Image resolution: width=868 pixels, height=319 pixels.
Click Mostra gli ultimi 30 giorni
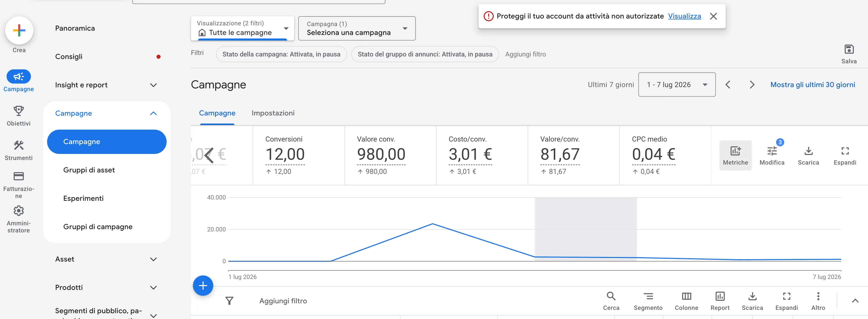(x=812, y=85)
